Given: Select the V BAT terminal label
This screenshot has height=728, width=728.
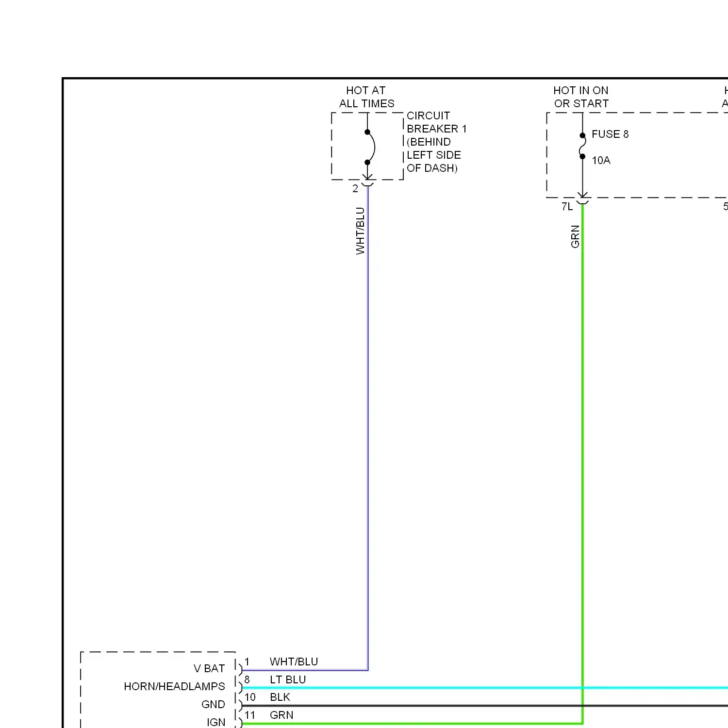Looking at the screenshot, I should 209,668.
